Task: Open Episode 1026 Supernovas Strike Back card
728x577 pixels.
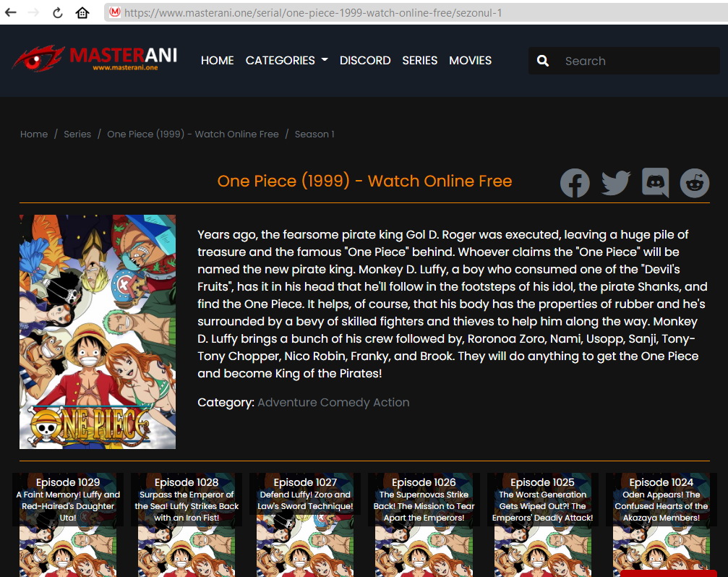Action: pos(424,524)
